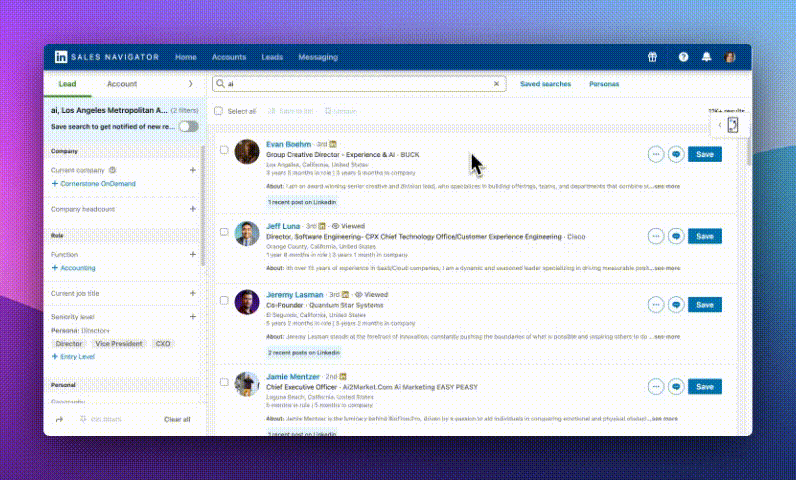Check the Select all checkbox

(218, 111)
